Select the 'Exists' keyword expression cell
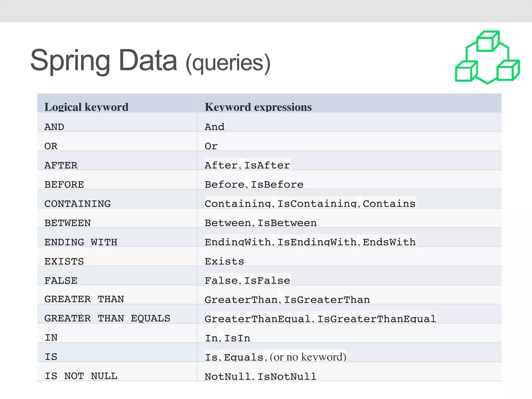 (349, 257)
